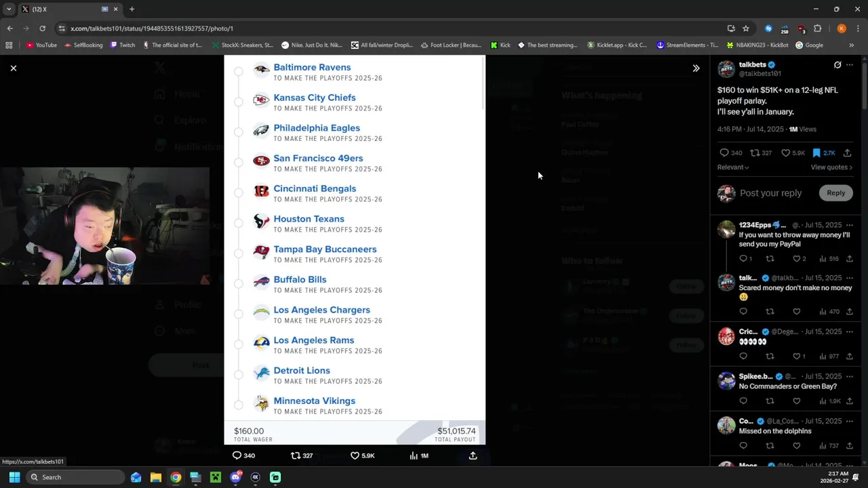This screenshot has width=868, height=488.
Task: Share the photo using the upload icon below it
Action: click(x=473, y=455)
